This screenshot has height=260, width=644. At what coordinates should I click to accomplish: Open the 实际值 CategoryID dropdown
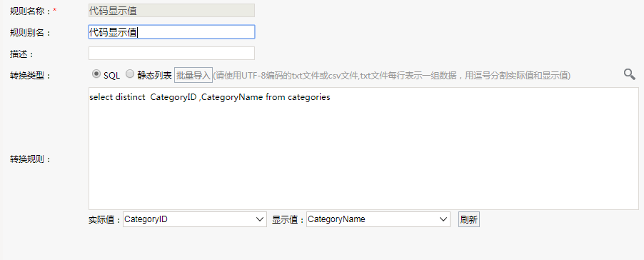[195, 219]
